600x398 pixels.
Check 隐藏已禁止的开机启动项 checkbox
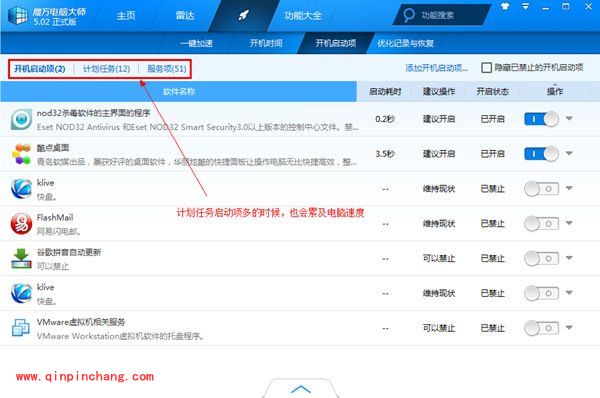point(486,68)
